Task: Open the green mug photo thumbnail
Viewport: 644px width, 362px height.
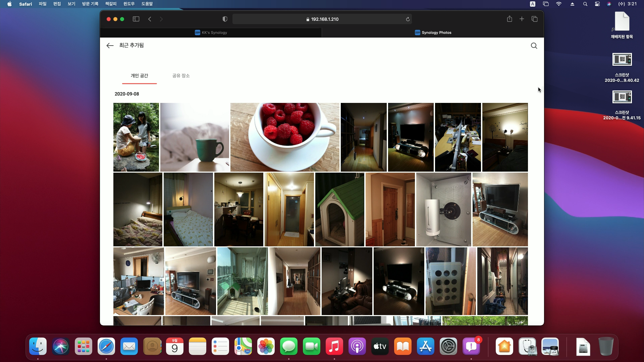Action: tap(195, 137)
